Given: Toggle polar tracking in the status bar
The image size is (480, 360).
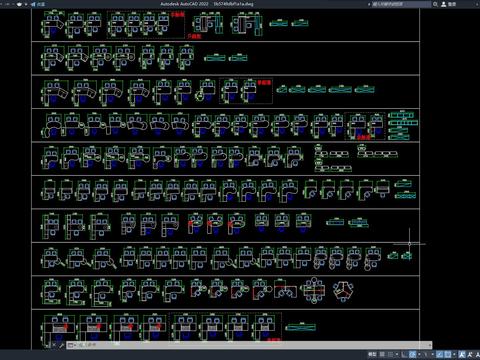Looking at the screenshot, I should click(412, 354).
